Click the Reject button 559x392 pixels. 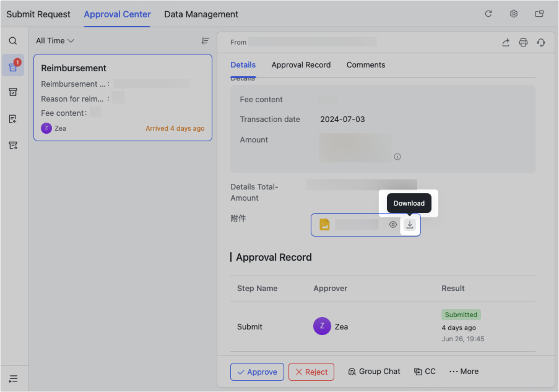pyautogui.click(x=311, y=372)
